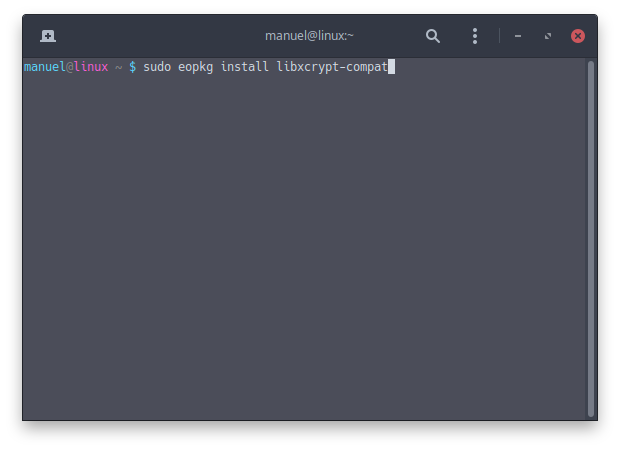This screenshot has width=620, height=451.
Task: Click the blue manuel username in prompt
Action: pos(45,67)
